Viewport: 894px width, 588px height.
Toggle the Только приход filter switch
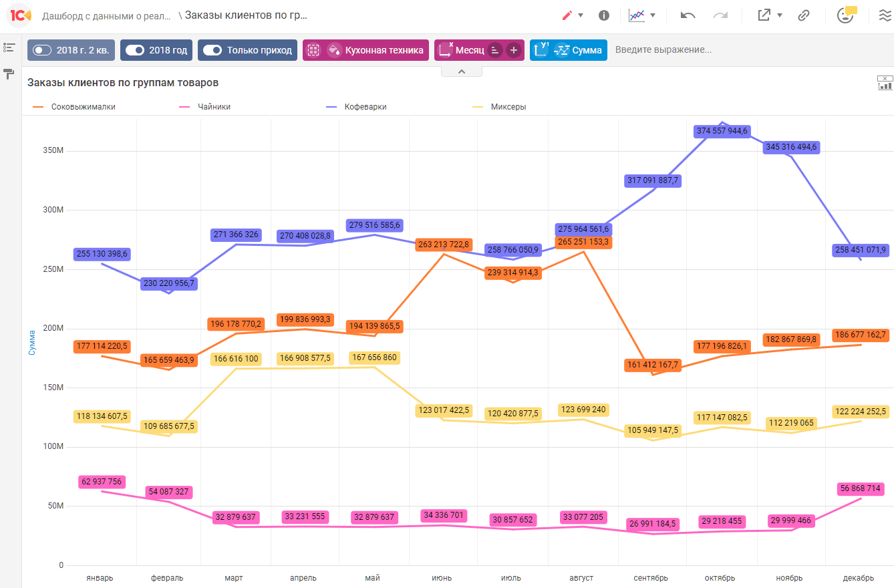[x=212, y=50]
